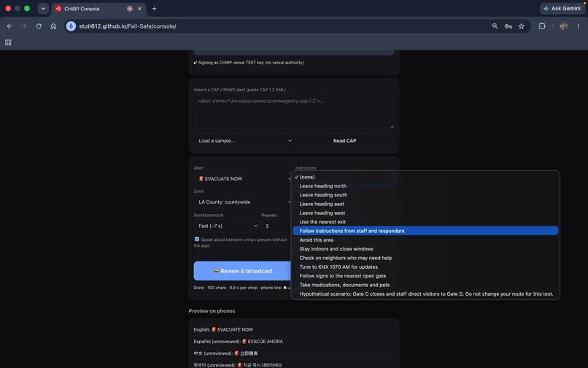Open the Load a sample dropdown
Screen dimensions: 588x368
[245, 141]
